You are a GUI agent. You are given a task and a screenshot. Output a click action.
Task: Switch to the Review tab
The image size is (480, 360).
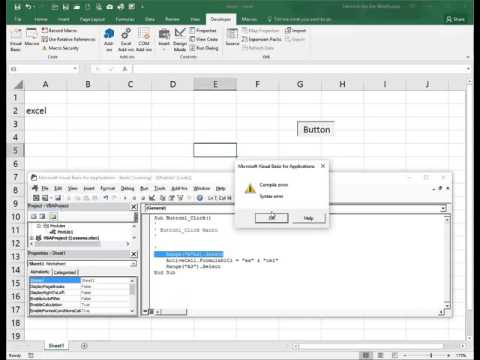(x=172, y=19)
